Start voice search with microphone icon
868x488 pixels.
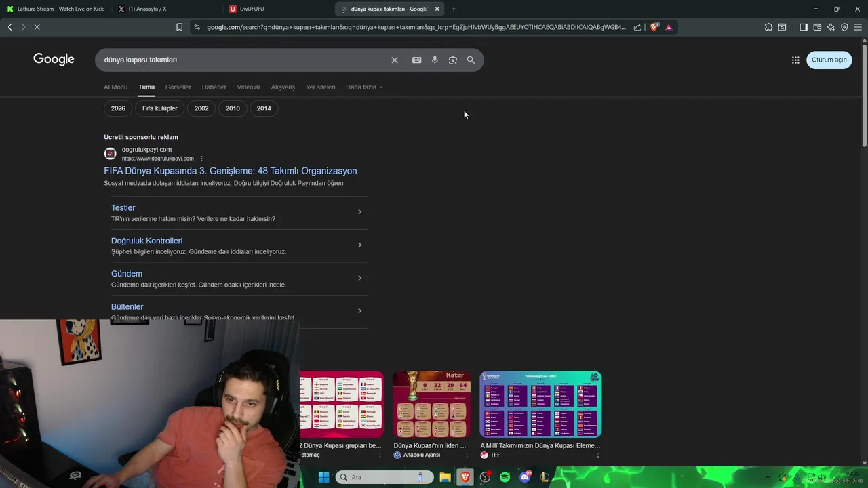[x=435, y=60]
